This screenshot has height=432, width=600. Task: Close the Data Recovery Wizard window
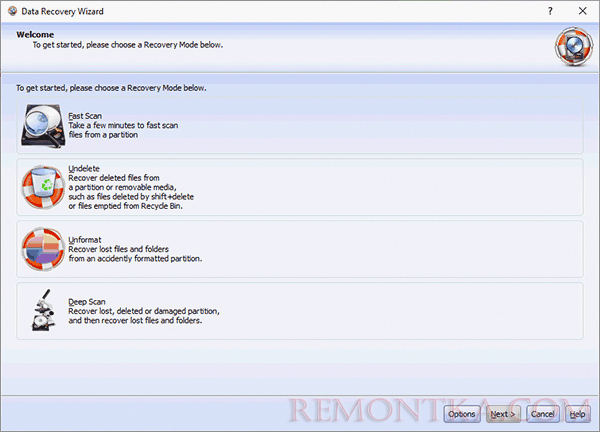coord(582,10)
